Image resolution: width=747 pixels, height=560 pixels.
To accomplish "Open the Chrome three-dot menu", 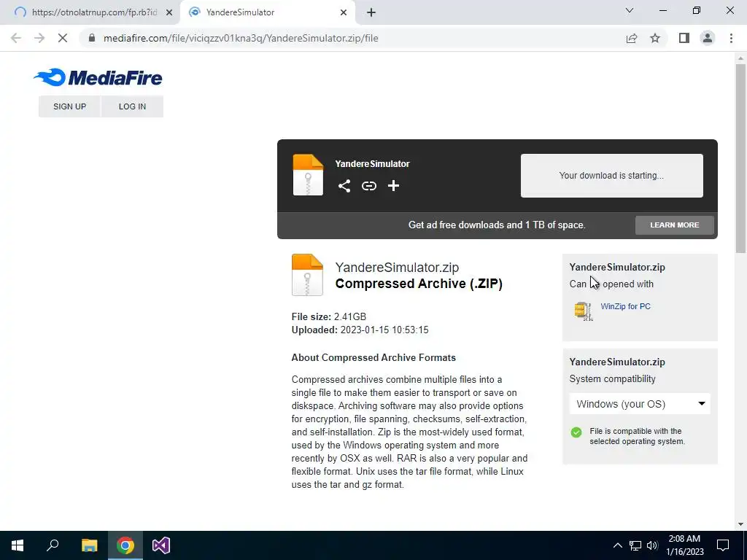I will pos(731,38).
